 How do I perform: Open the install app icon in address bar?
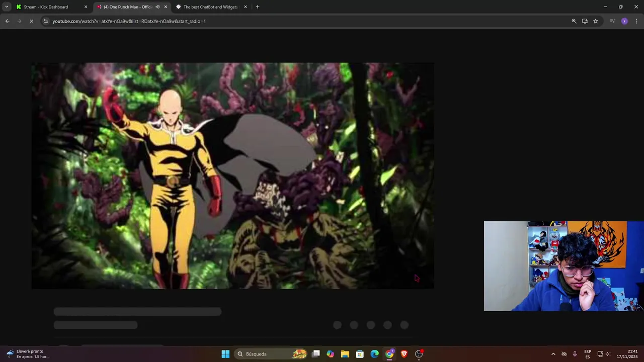click(585, 21)
